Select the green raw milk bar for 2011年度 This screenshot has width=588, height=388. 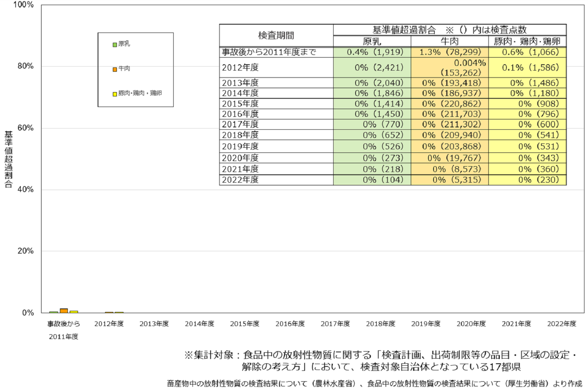click(x=54, y=312)
